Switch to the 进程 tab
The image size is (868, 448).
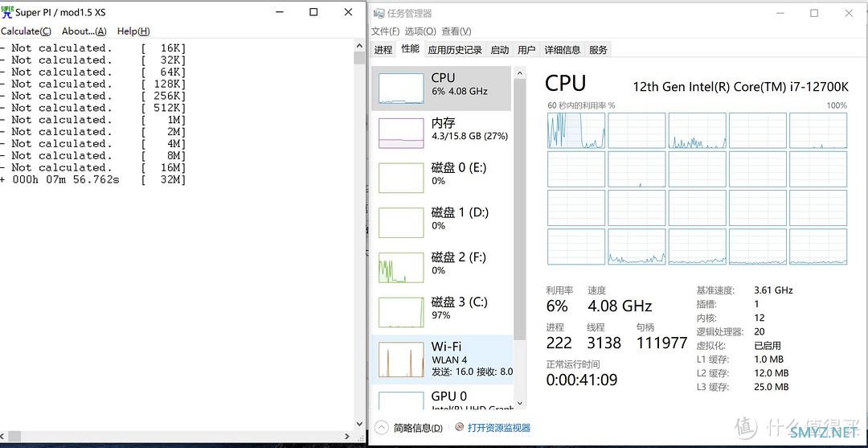(x=383, y=50)
